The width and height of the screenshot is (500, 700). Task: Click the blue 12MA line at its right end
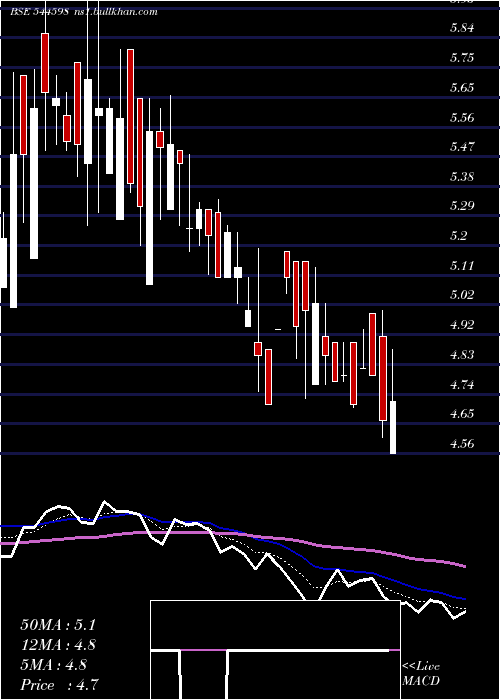(463, 598)
